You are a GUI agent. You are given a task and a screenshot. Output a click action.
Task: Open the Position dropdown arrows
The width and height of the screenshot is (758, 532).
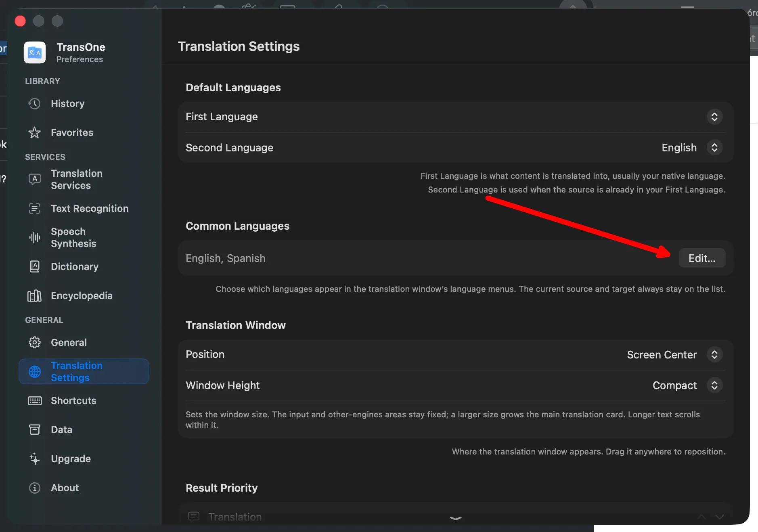pyautogui.click(x=714, y=355)
